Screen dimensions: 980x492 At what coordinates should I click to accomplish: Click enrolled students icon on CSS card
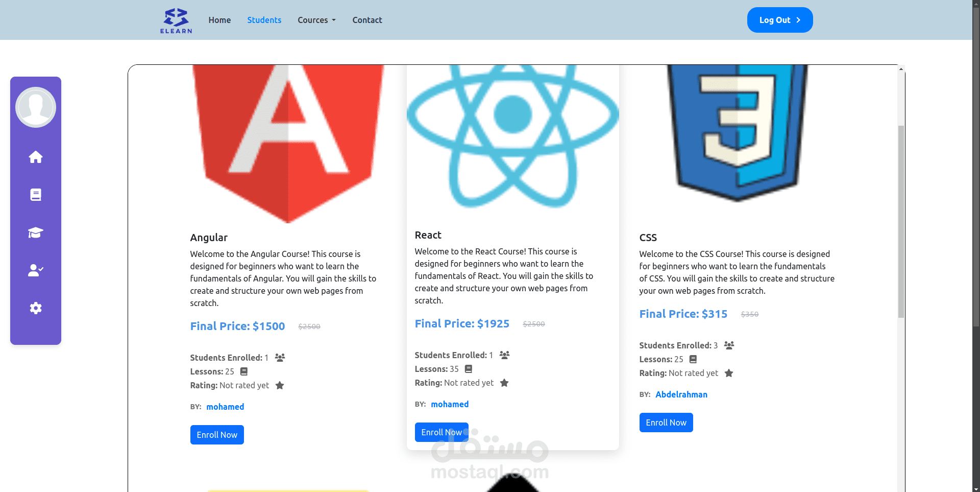click(729, 345)
